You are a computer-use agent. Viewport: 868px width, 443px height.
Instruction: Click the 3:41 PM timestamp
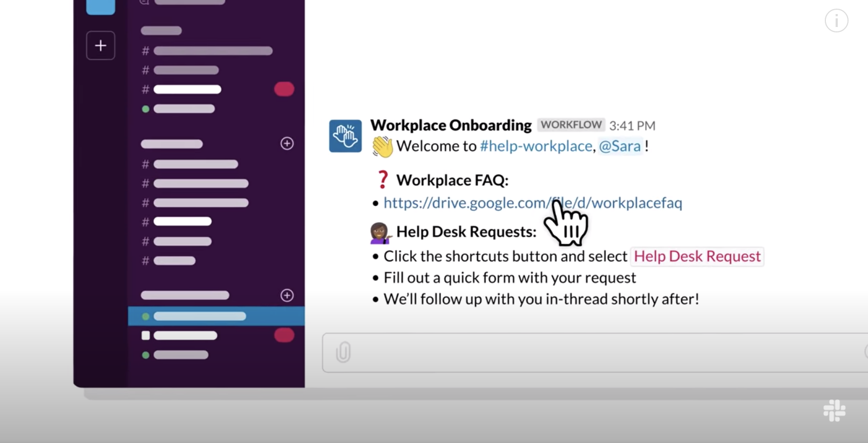632,126
